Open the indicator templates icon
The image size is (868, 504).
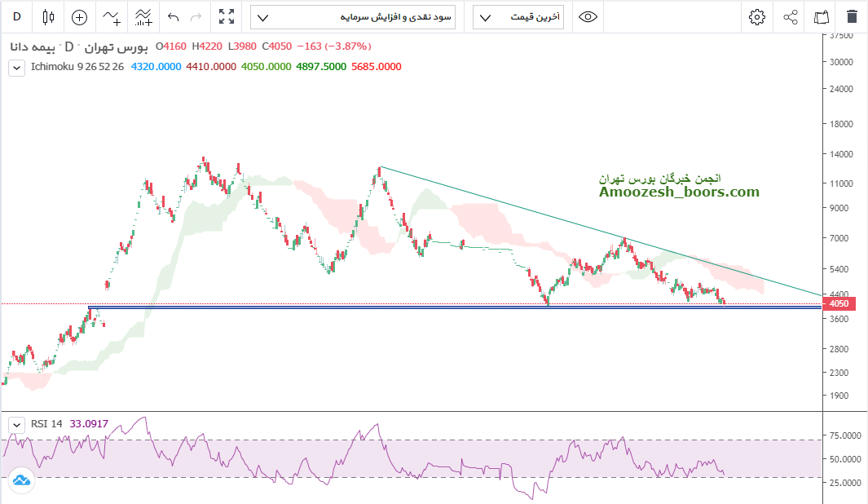(x=143, y=16)
